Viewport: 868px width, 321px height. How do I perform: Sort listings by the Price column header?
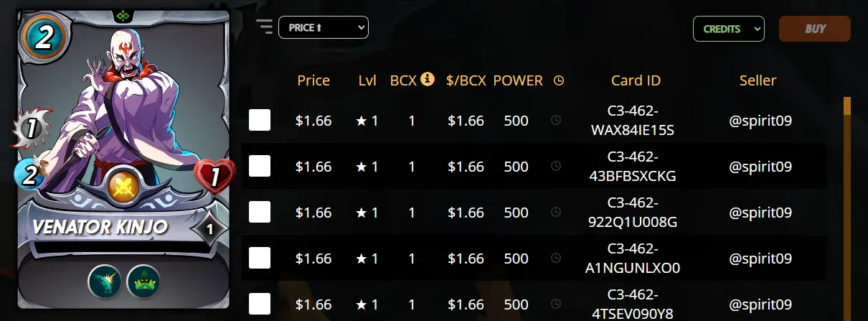click(x=313, y=80)
